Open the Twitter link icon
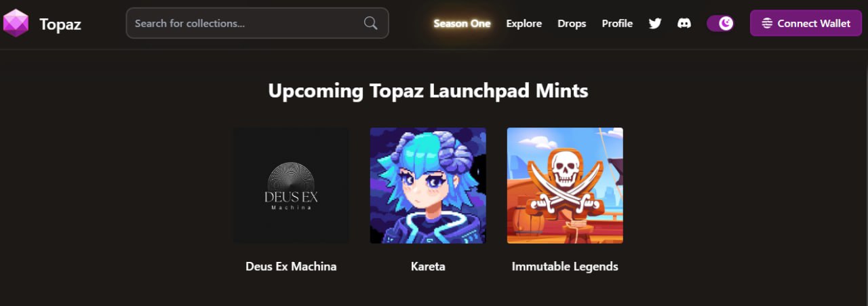The image size is (868, 306). coord(655,23)
